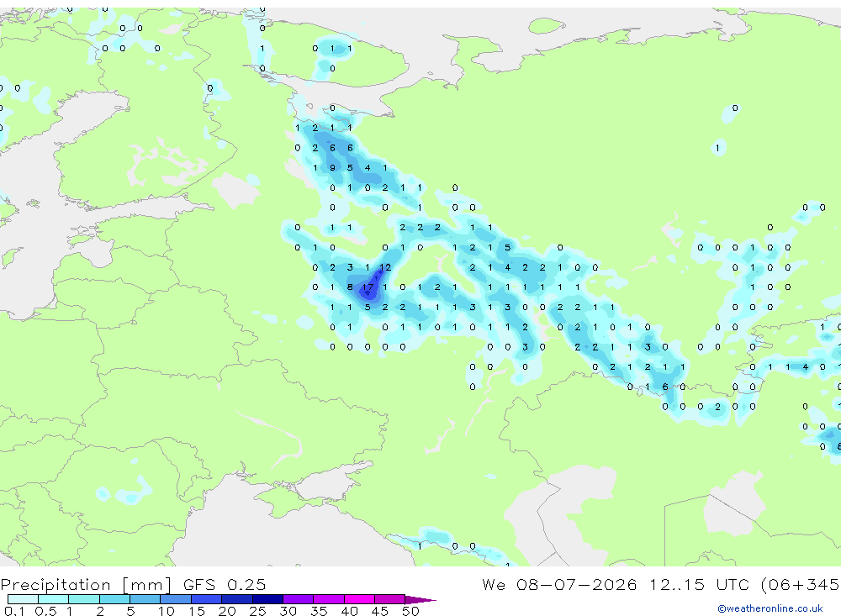Click the 'Precipitation [mm]' title text
This screenshot has width=841, height=616.
87,585
